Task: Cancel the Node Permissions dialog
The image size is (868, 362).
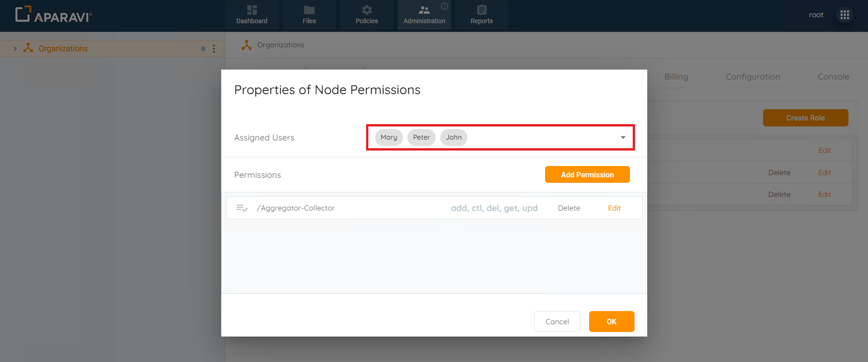Action: (x=557, y=322)
